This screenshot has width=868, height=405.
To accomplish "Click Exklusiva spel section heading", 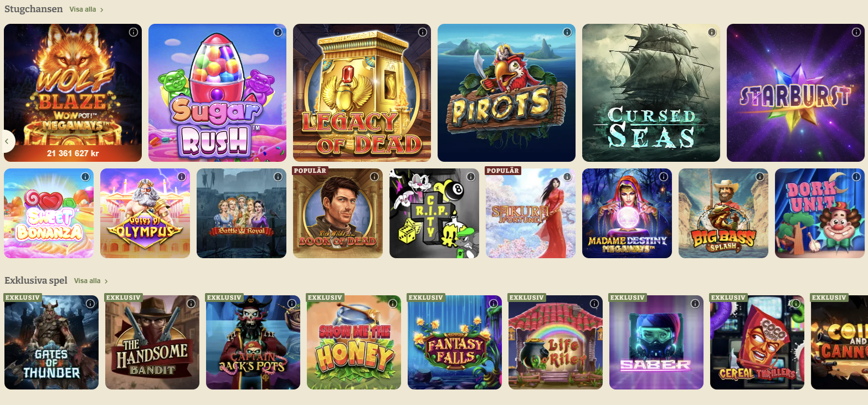I will point(35,281).
